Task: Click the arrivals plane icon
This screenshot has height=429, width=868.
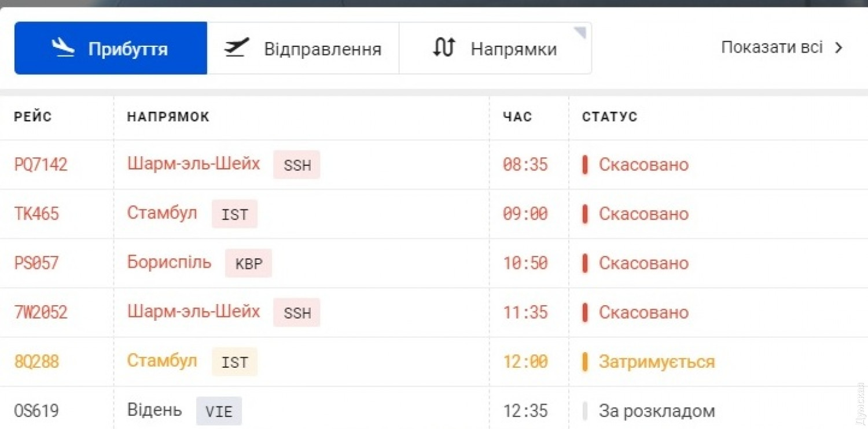Action: pos(63,48)
